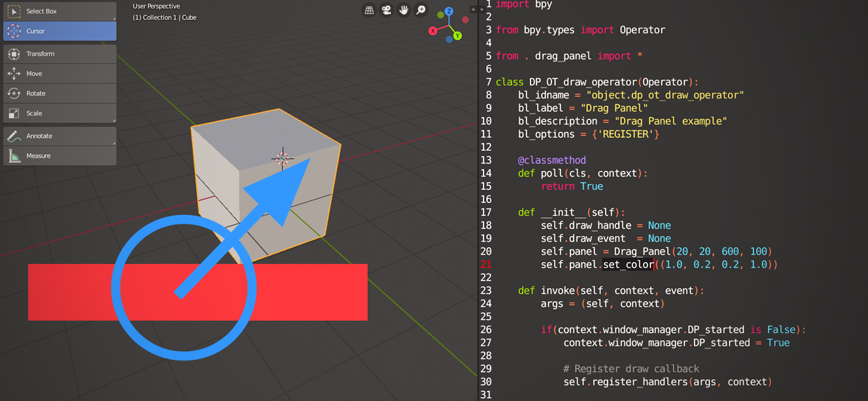Viewport: 868px width, 401px height.
Task: Click the Zoom magnifier icon in viewport corner
Action: (420, 10)
